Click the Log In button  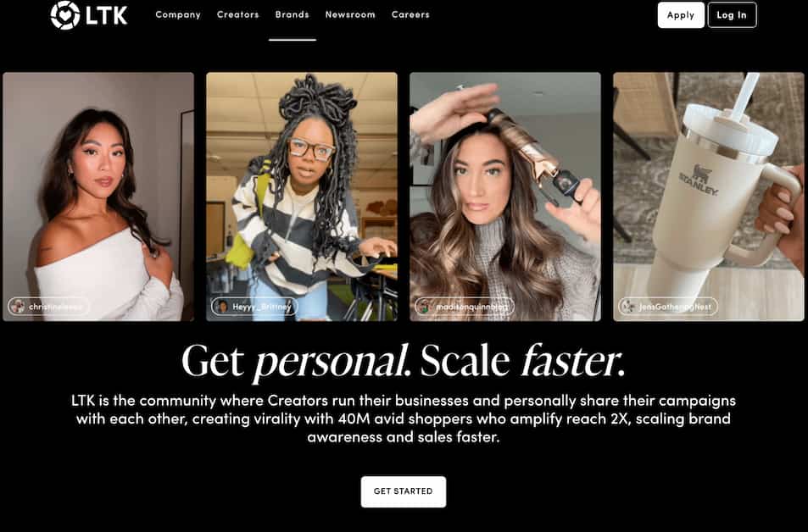point(732,15)
